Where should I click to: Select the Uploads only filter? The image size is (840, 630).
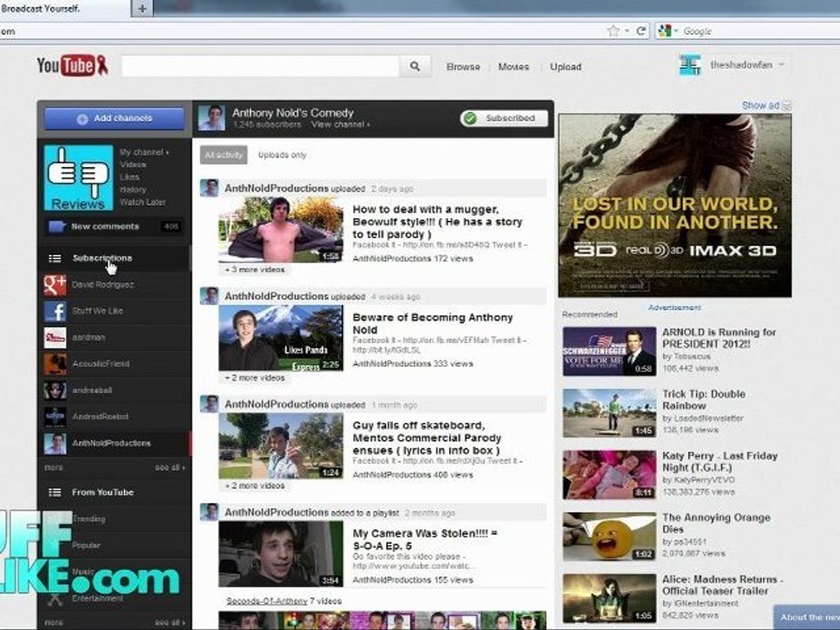click(283, 155)
